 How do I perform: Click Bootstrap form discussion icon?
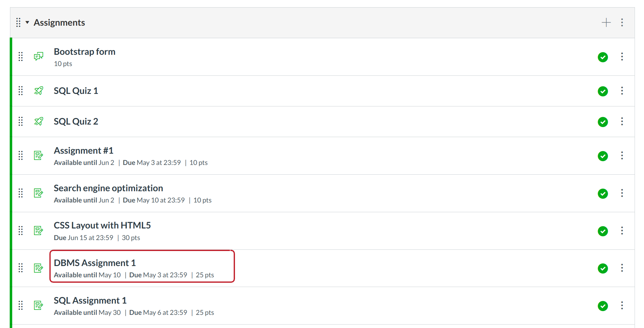click(39, 57)
